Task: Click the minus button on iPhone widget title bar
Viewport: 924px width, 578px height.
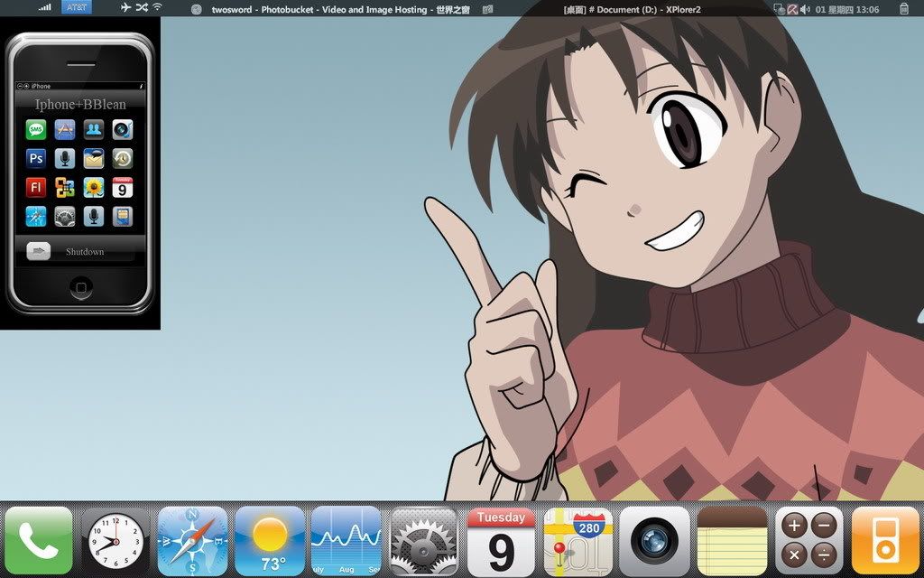Action: [20, 86]
